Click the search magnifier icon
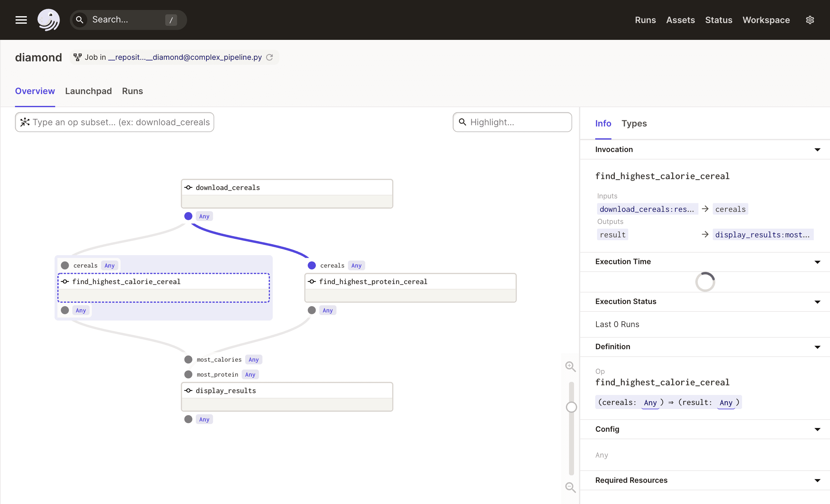Viewport: 830px width, 504px height. [x=80, y=20]
